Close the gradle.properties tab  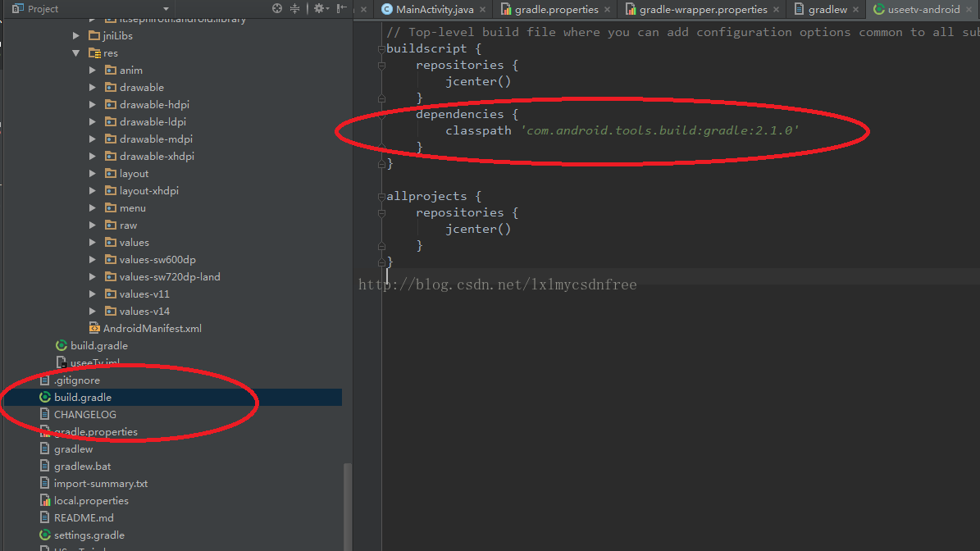[x=607, y=9]
